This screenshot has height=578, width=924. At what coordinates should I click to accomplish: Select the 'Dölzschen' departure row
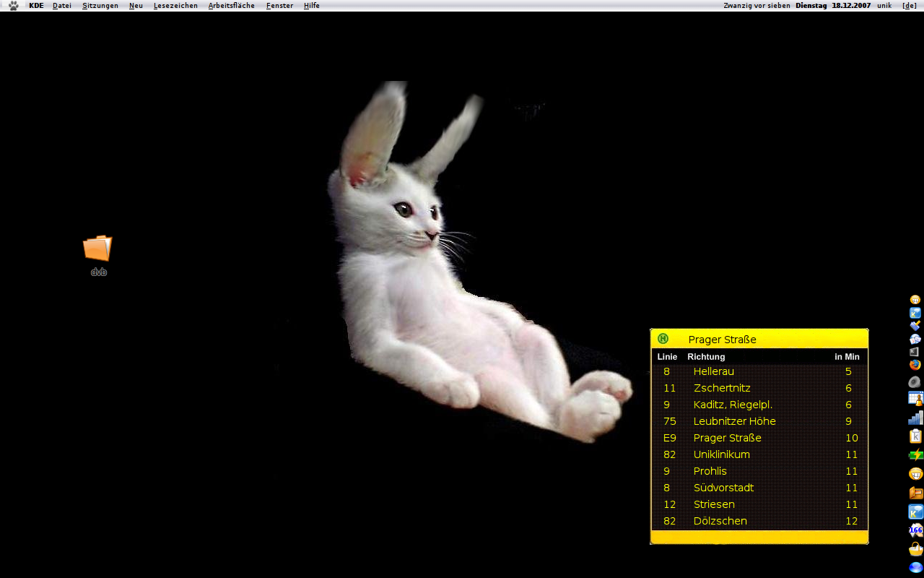coord(759,521)
